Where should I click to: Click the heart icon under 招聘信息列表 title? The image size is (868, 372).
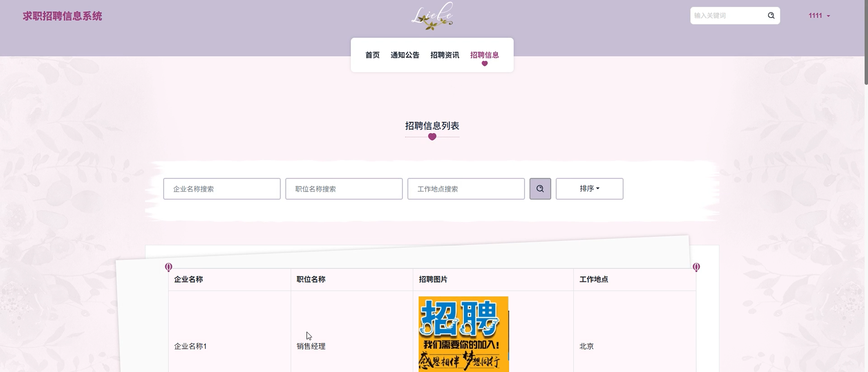pos(432,137)
